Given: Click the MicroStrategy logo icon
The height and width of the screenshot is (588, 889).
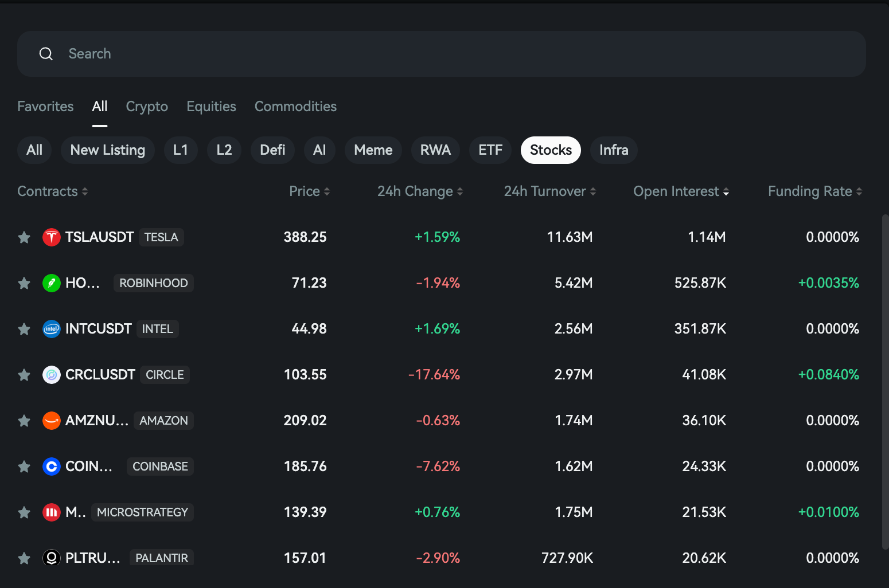Looking at the screenshot, I should pyautogui.click(x=51, y=512).
